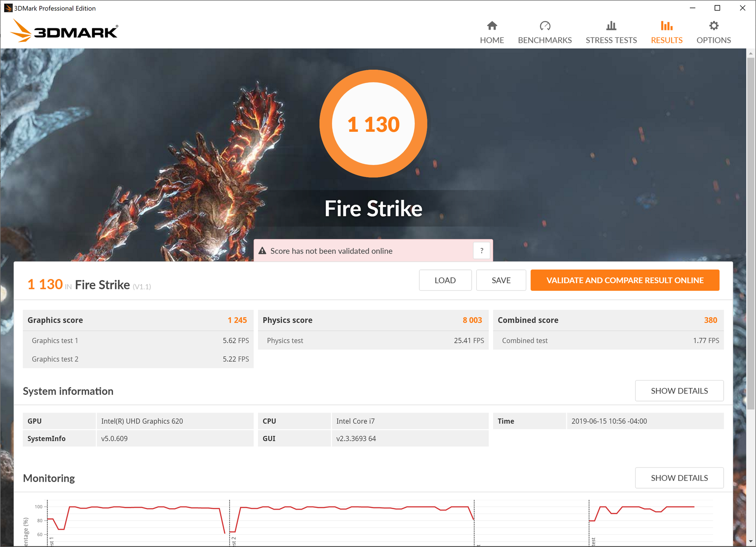Image resolution: width=756 pixels, height=547 pixels.
Task: Select the RESULTS tab
Action: pyautogui.click(x=667, y=33)
